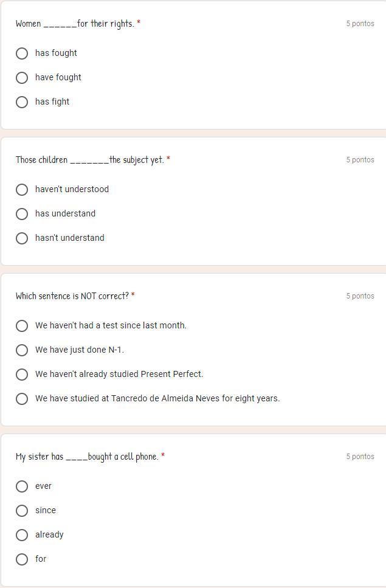This screenshot has height=588, width=386.
Task: Select the 'has fought' option
Action: click(22, 54)
